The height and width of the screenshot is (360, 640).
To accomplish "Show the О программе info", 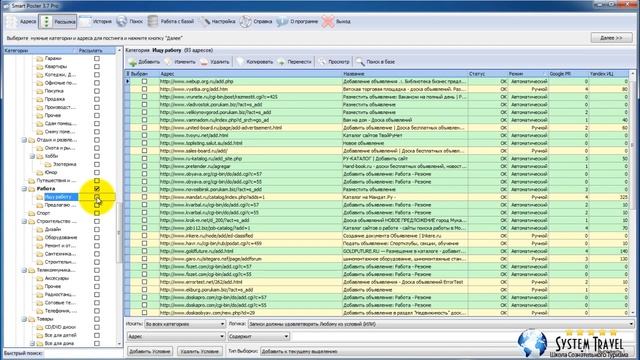I will coord(297,22).
